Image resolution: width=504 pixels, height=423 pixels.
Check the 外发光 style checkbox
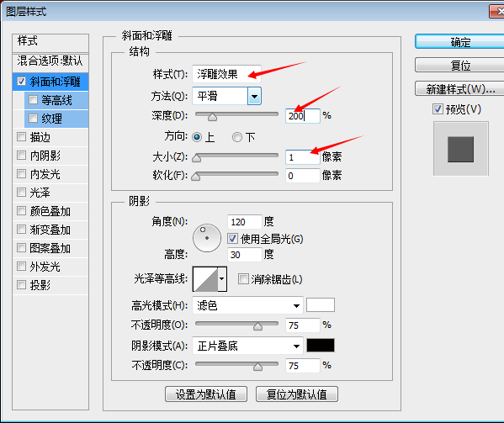22,267
